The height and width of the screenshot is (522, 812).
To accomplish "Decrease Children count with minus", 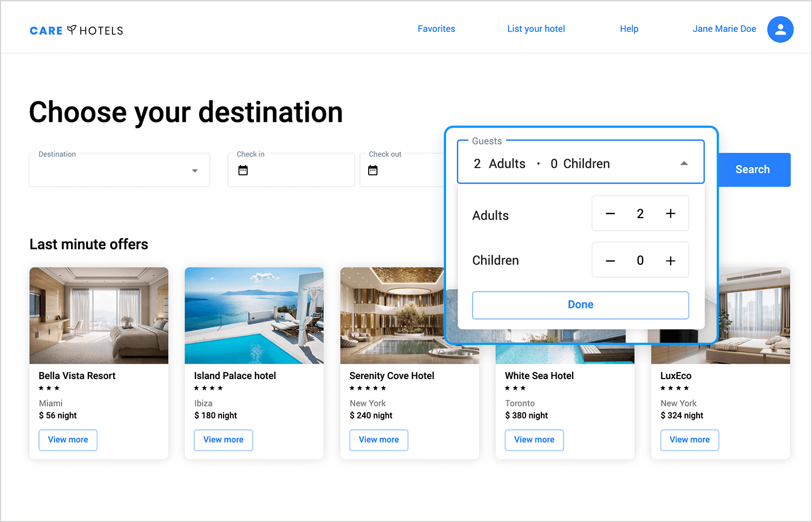I will point(610,260).
